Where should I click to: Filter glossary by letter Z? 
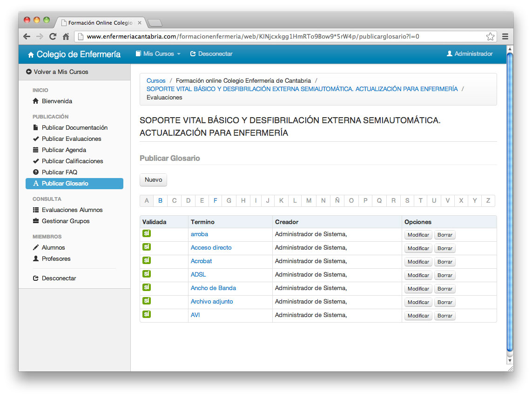(x=488, y=201)
